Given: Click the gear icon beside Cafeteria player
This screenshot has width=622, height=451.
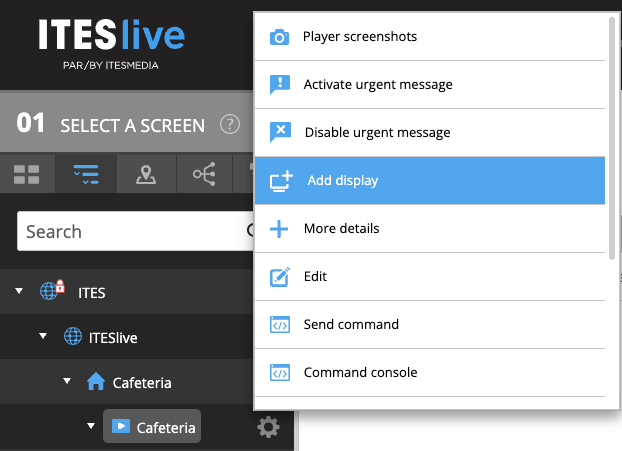Looking at the screenshot, I should [268, 427].
